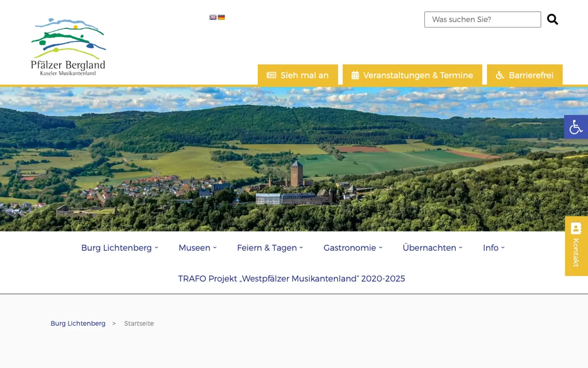Click the Pfälzer Bergland logo

68,47
